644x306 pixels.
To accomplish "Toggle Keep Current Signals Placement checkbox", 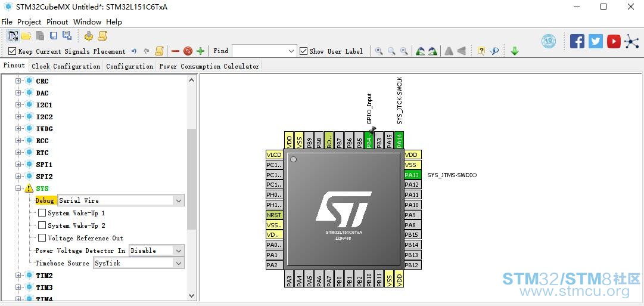I will pos(12,51).
